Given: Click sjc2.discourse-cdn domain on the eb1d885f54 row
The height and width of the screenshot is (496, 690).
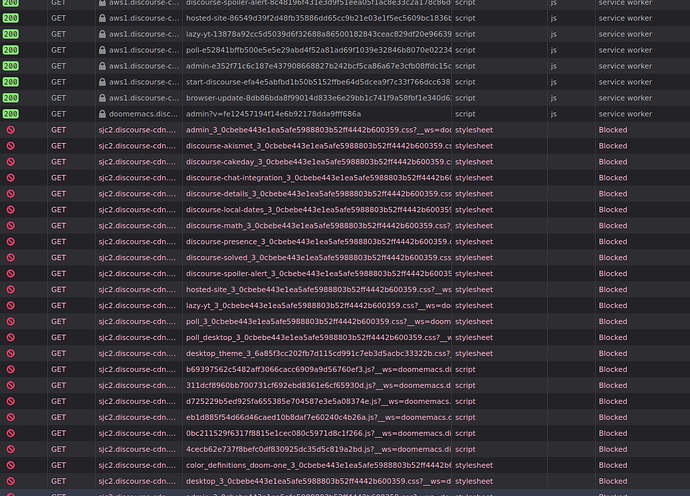Looking at the screenshot, I should [137, 417].
